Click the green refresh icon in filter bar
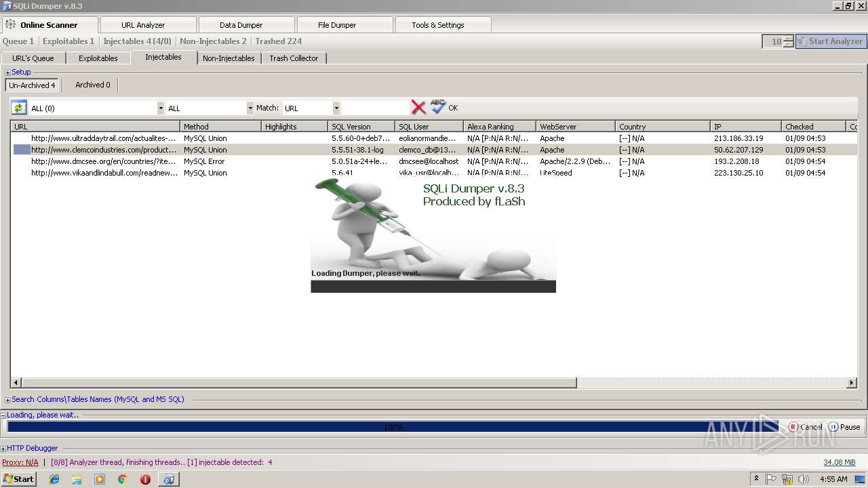The image size is (868, 488). (x=19, y=108)
